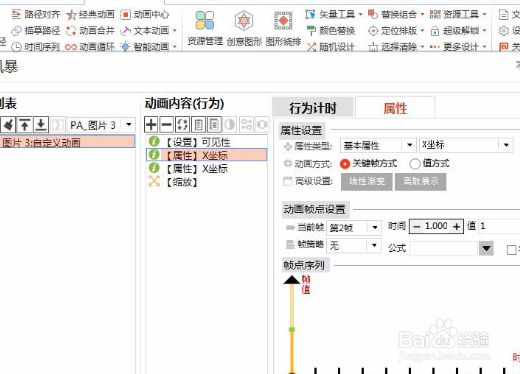Open 帧策略 无 dropdown
This screenshot has height=374, width=520.
pos(375,246)
